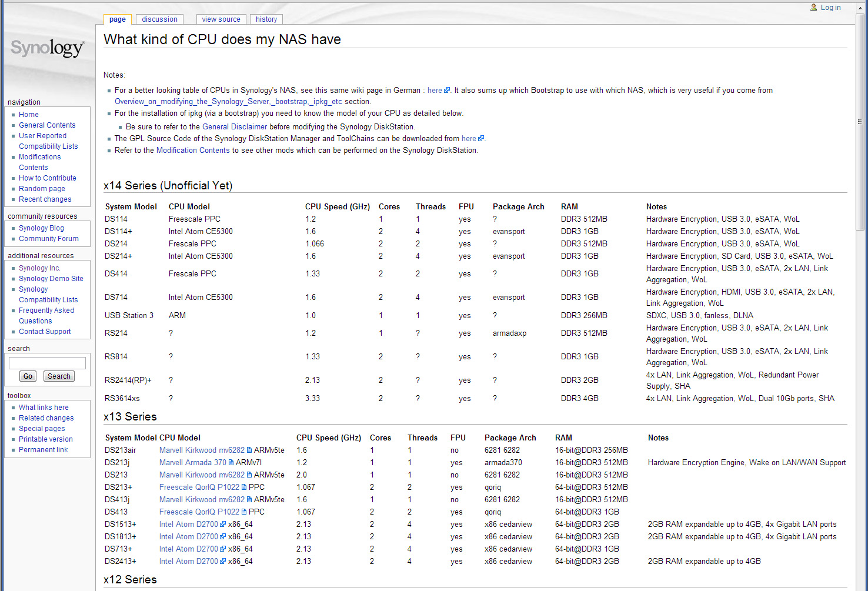Go to Home in navigation sidebar
Viewport: 868px width, 591px height.
tap(29, 115)
